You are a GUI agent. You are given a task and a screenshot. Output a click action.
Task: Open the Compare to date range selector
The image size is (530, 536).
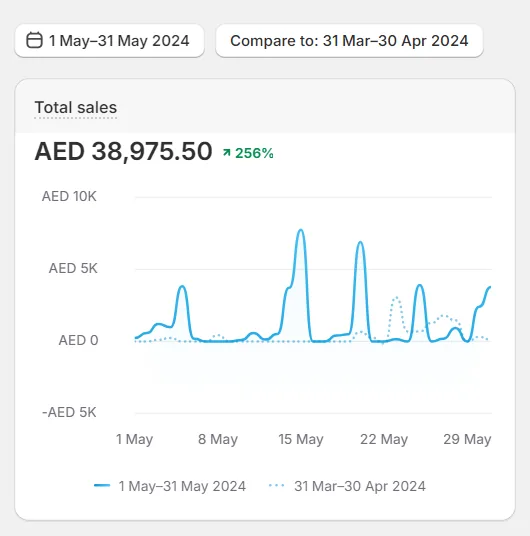tap(349, 41)
